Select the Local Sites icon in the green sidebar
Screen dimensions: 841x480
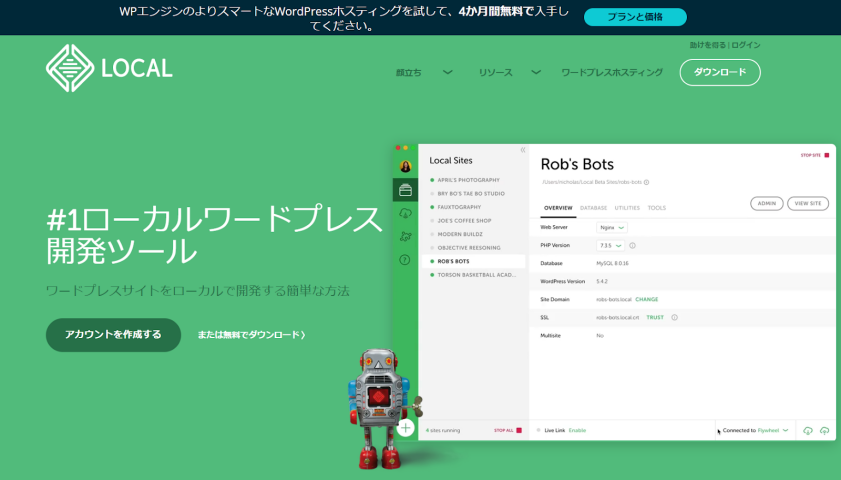405,190
